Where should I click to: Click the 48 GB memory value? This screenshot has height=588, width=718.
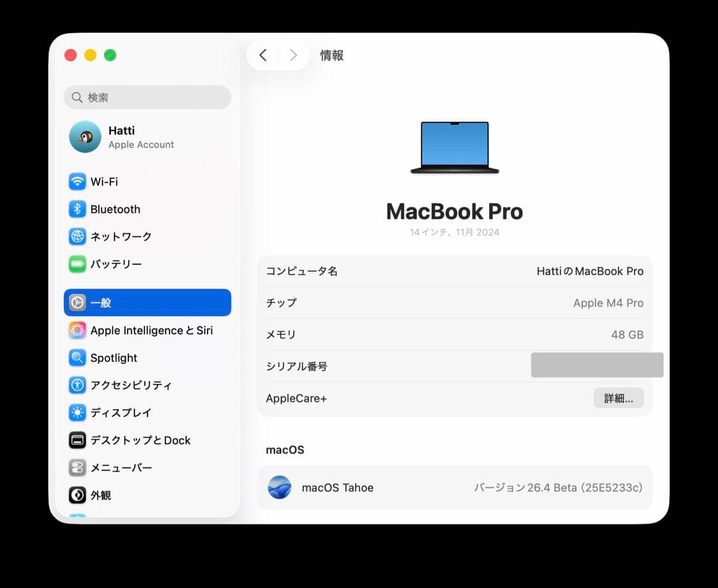pyautogui.click(x=628, y=334)
